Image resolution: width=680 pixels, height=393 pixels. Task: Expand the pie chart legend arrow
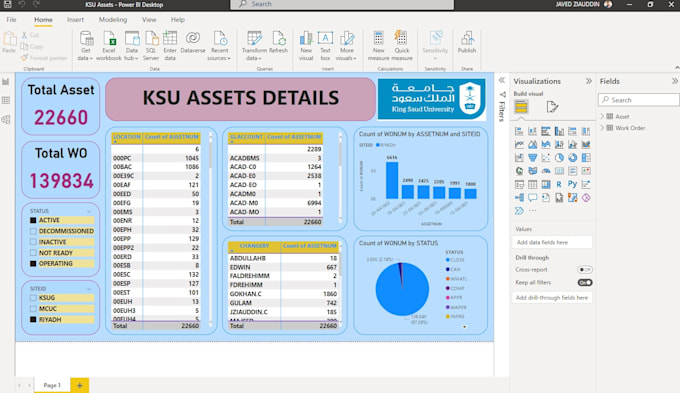pos(464,327)
